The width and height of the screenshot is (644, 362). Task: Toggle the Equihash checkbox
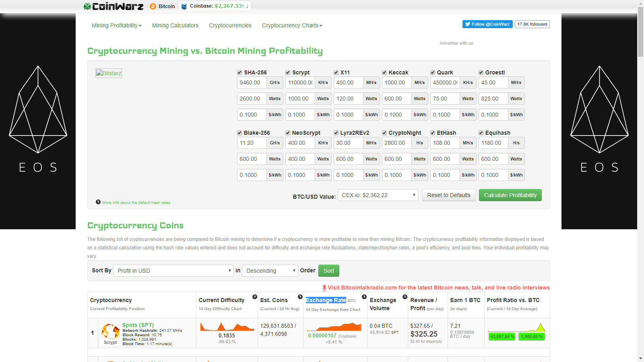pyautogui.click(x=481, y=133)
